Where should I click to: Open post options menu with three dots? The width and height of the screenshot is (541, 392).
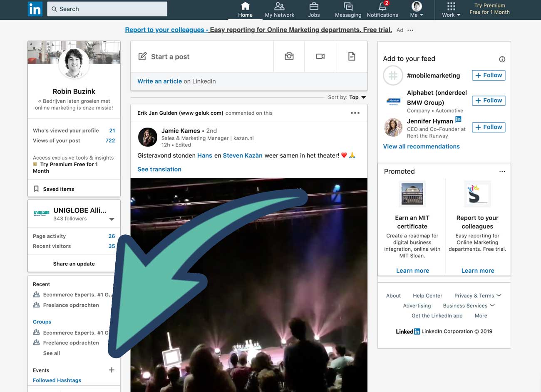tap(355, 113)
